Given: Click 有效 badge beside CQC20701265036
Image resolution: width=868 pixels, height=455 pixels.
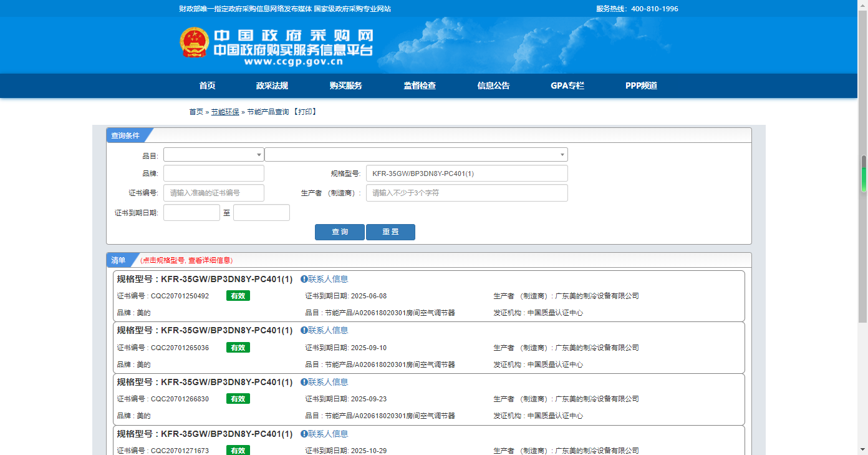Looking at the screenshot, I should tap(238, 348).
